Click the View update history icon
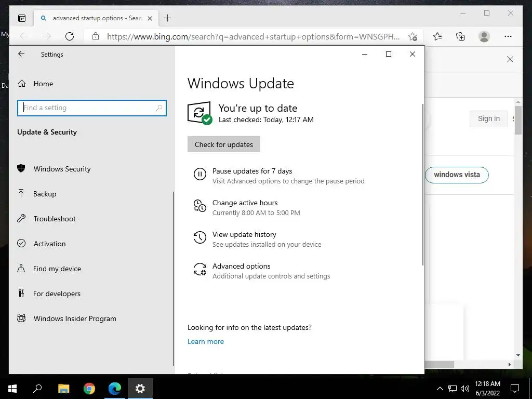This screenshot has width=532, height=399. (200, 237)
